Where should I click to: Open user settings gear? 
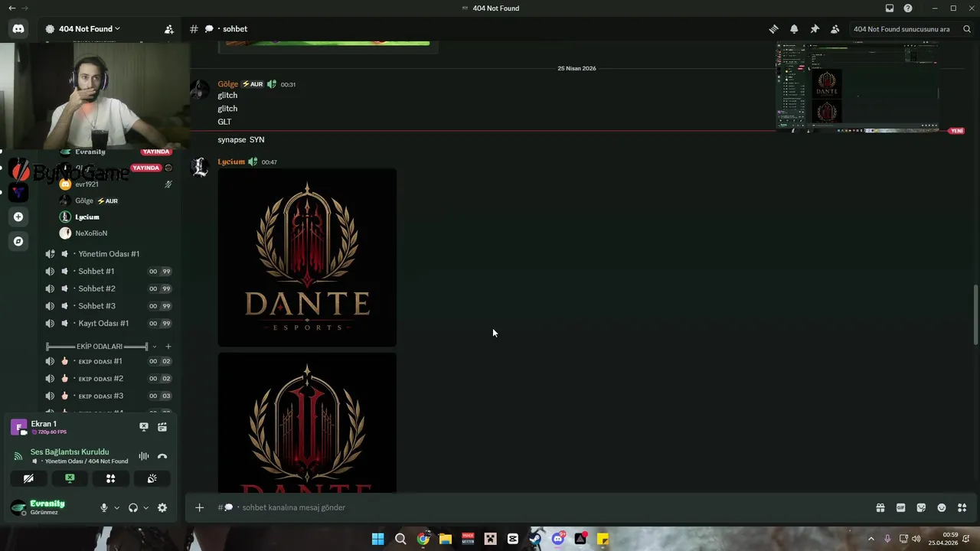162,507
